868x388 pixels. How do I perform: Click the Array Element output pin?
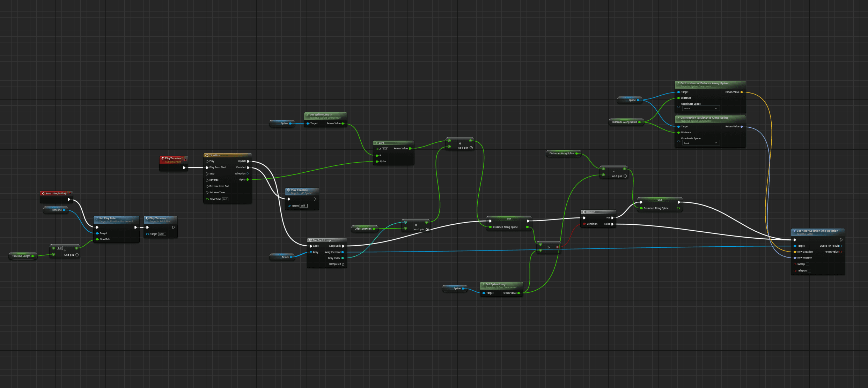tap(343, 252)
